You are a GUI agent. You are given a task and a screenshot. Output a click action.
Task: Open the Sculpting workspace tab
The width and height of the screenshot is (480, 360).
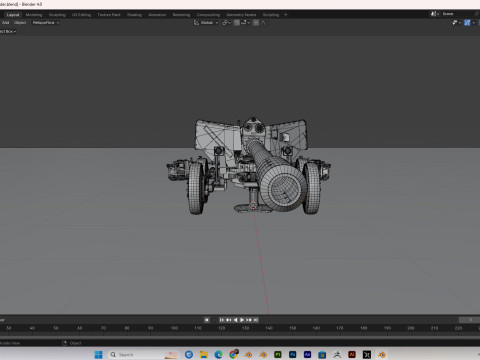click(x=57, y=15)
